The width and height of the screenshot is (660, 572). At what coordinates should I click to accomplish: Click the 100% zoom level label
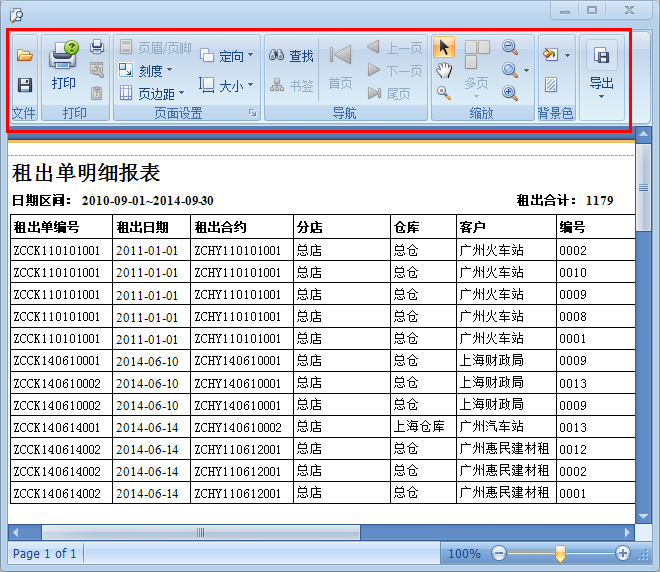click(464, 553)
